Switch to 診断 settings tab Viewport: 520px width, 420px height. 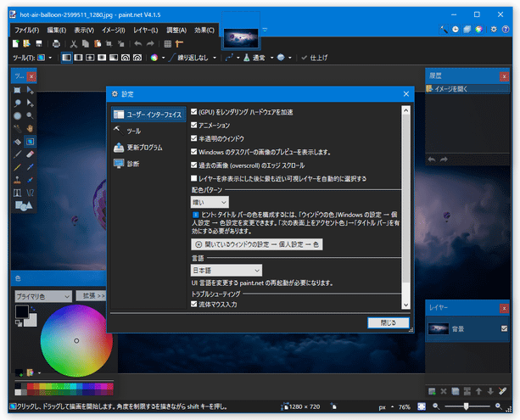click(x=148, y=164)
